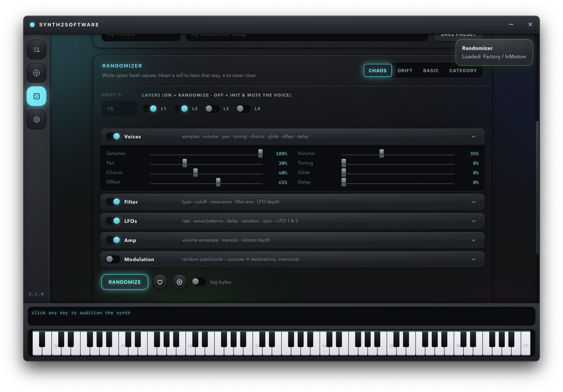Viewport: 563px width, 392px height.
Task: Expand the Filter section chevron
Action: [x=473, y=202]
